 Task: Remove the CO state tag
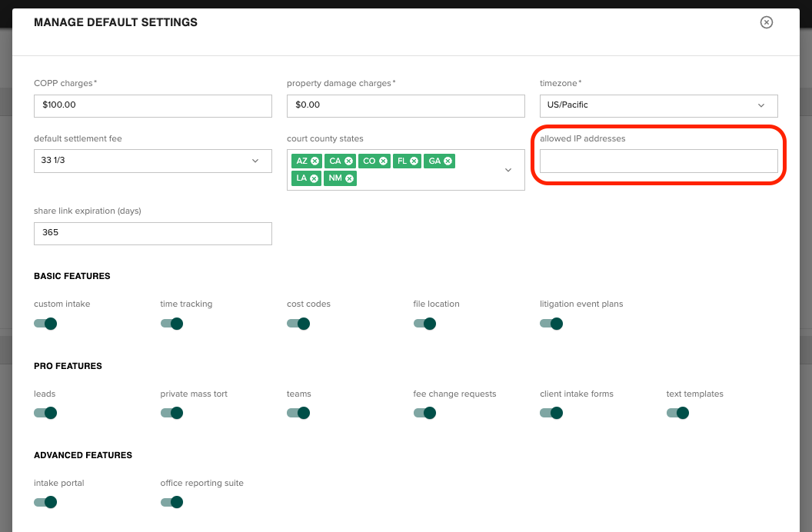point(383,161)
